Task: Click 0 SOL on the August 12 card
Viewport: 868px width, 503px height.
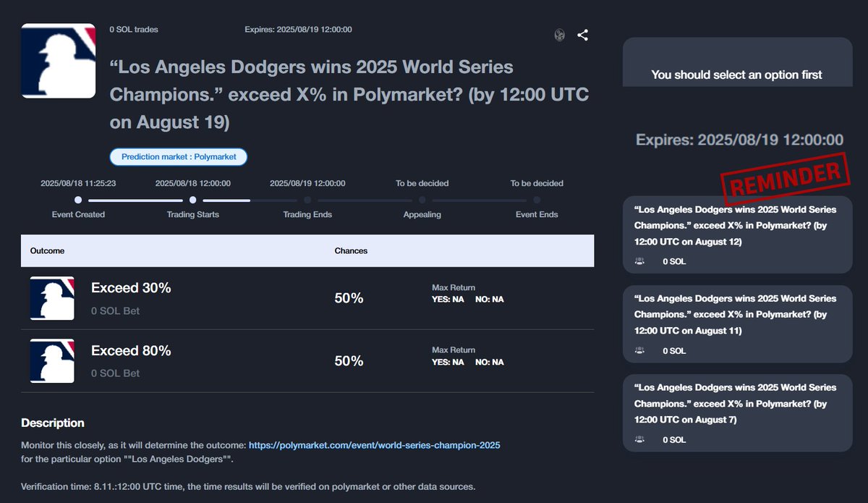Action: point(674,261)
